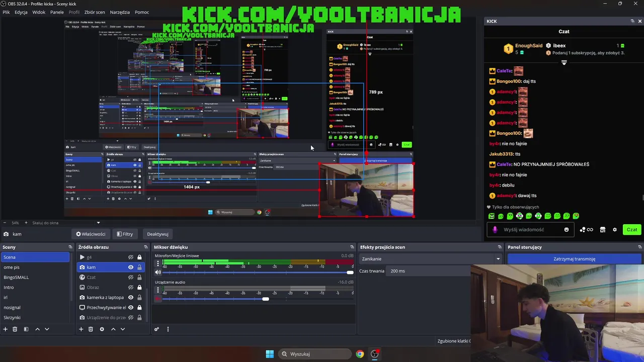Open the Pomoc menu
Screen dimensions: 644x362
[142, 12]
